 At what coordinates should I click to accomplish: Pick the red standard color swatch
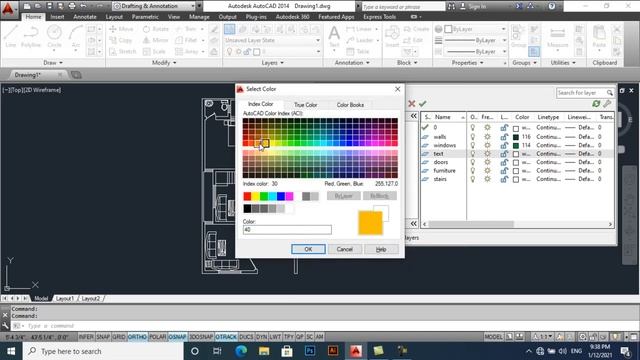(x=247, y=196)
